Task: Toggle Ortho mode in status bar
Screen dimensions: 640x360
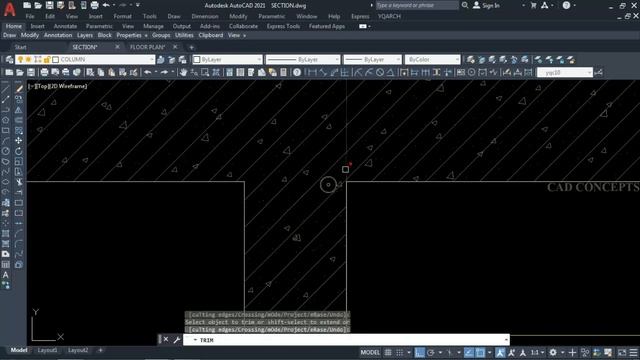Action: (420, 352)
